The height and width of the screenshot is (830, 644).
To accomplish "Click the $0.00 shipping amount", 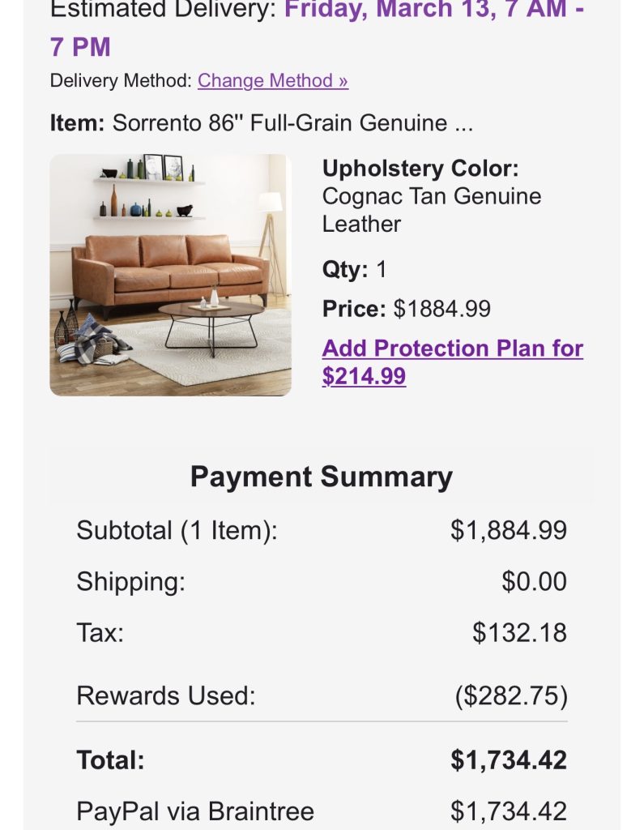I will coord(534,582).
